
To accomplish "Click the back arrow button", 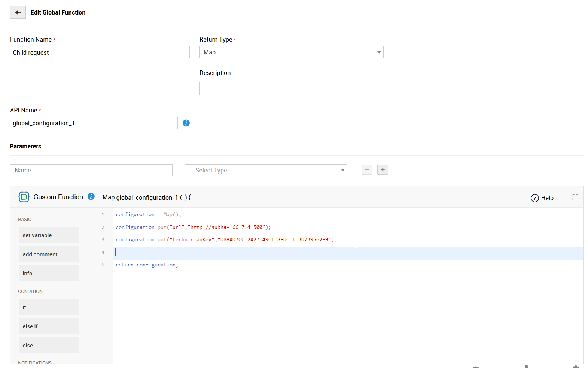I will (18, 12).
